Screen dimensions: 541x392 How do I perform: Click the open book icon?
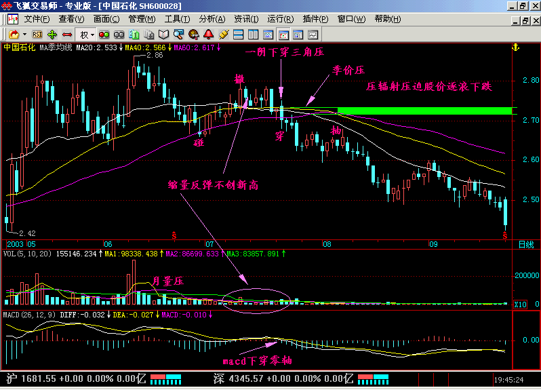point(163,34)
